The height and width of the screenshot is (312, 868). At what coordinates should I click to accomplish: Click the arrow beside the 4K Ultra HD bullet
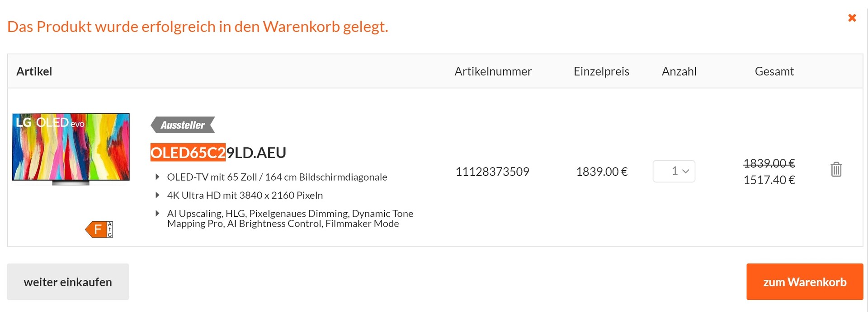(157, 195)
